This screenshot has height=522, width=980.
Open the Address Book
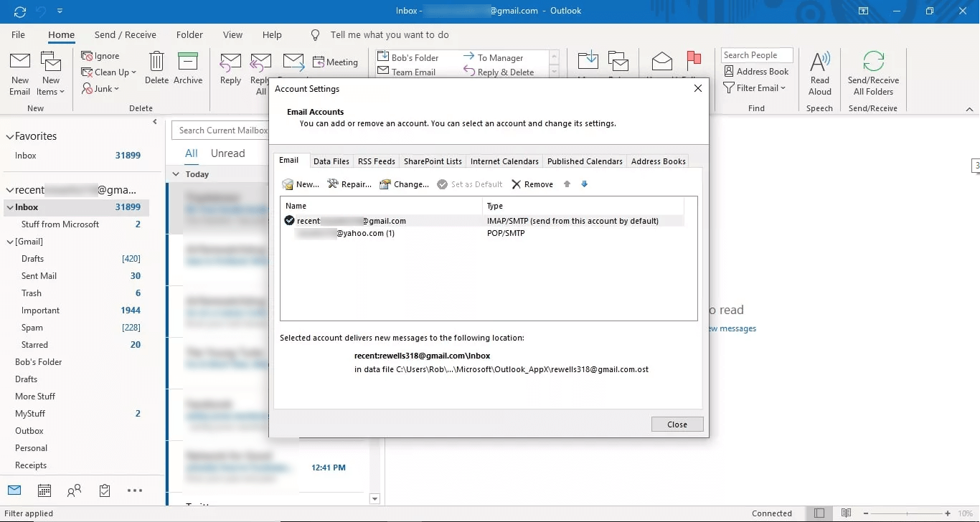[x=756, y=72]
